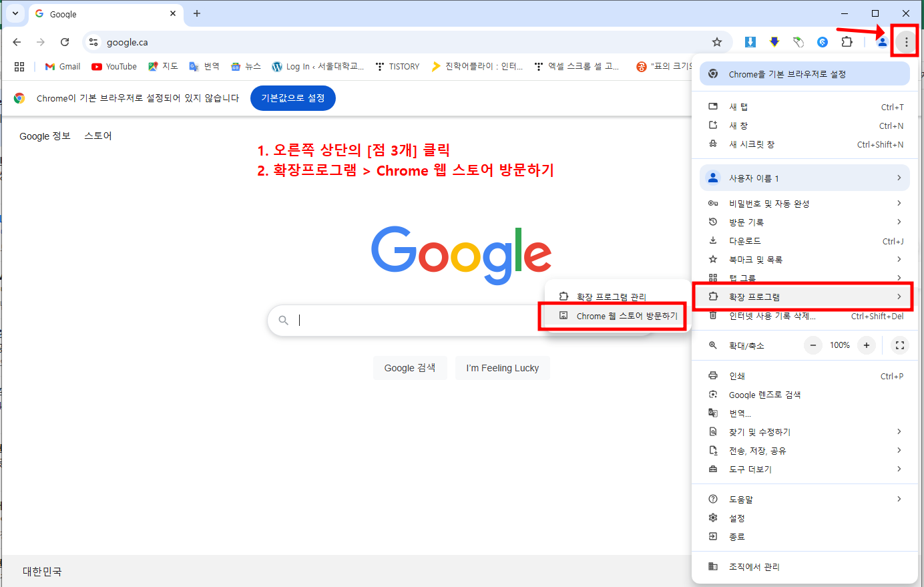Open the 뉴스 bookmark
This screenshot has height=587, width=924.
[246, 66]
